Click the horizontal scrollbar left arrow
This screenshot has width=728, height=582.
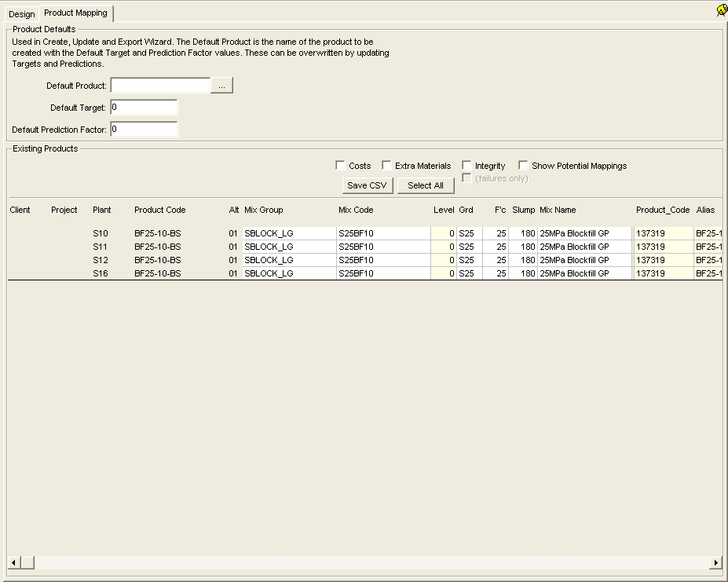[x=13, y=562]
